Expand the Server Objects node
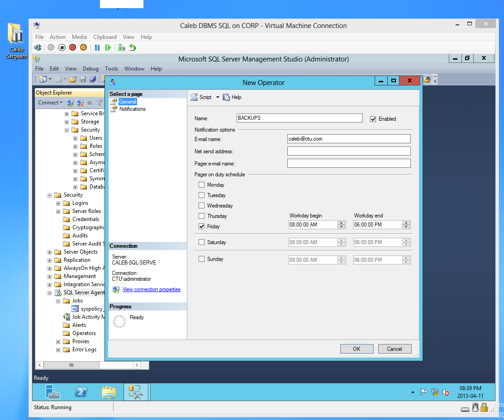This screenshot has height=420, width=504. click(x=49, y=252)
